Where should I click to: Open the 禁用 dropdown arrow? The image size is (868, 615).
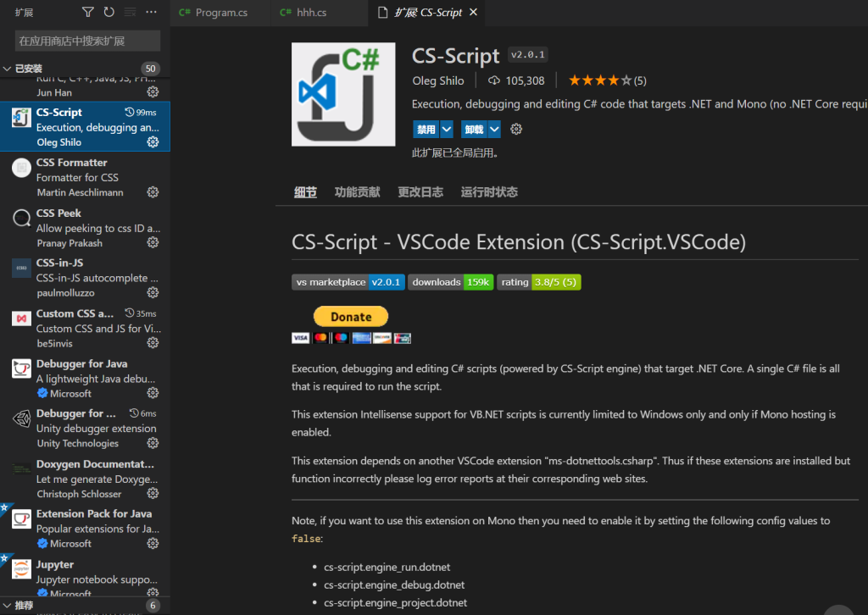click(447, 130)
